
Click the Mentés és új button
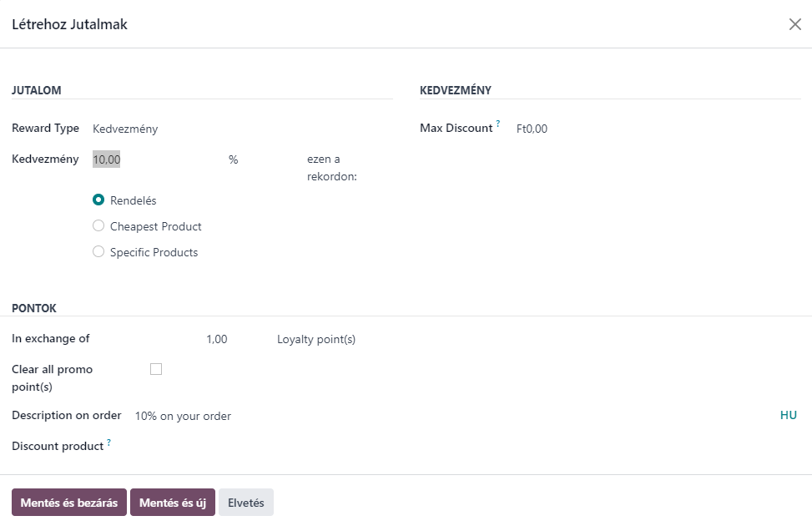173,502
